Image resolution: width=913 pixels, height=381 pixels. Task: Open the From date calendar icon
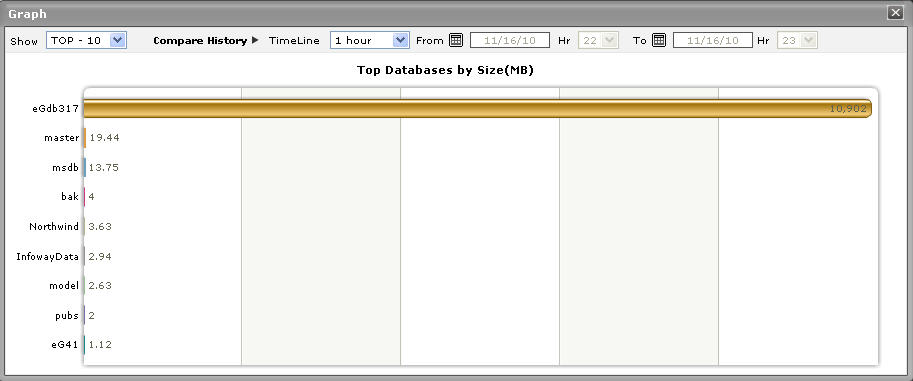[x=456, y=40]
